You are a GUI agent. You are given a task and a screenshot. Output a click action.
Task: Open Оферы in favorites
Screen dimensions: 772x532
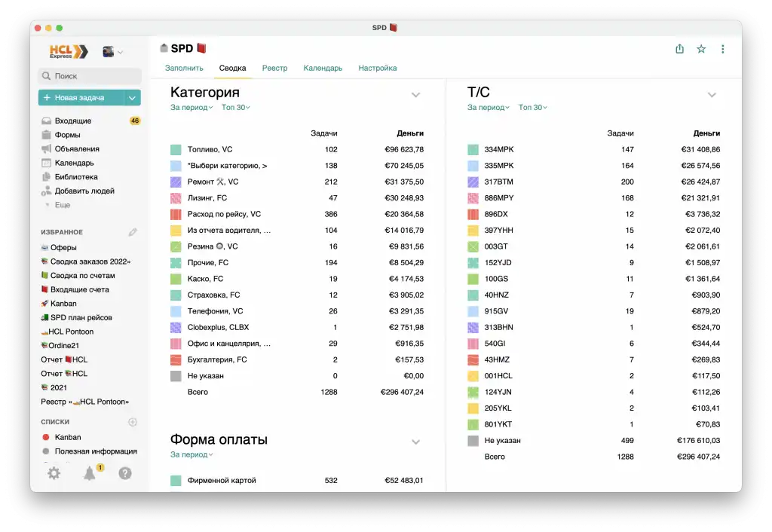[59, 247]
